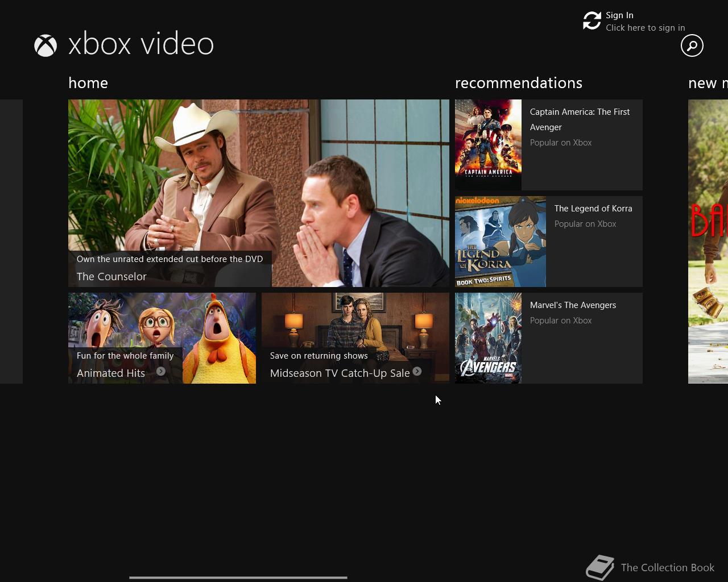This screenshot has width=728, height=582.
Task: Click 'Popular on Xbox' under Marvel's The Avengers
Action: (561, 321)
